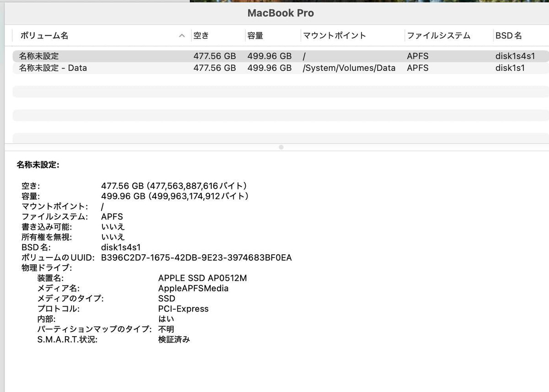Click disk1s4s1 in the BSD name column
549x392 pixels.
pos(515,56)
